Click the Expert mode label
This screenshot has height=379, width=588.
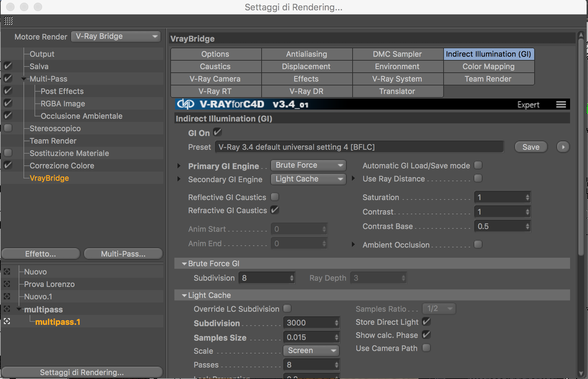pyautogui.click(x=528, y=105)
